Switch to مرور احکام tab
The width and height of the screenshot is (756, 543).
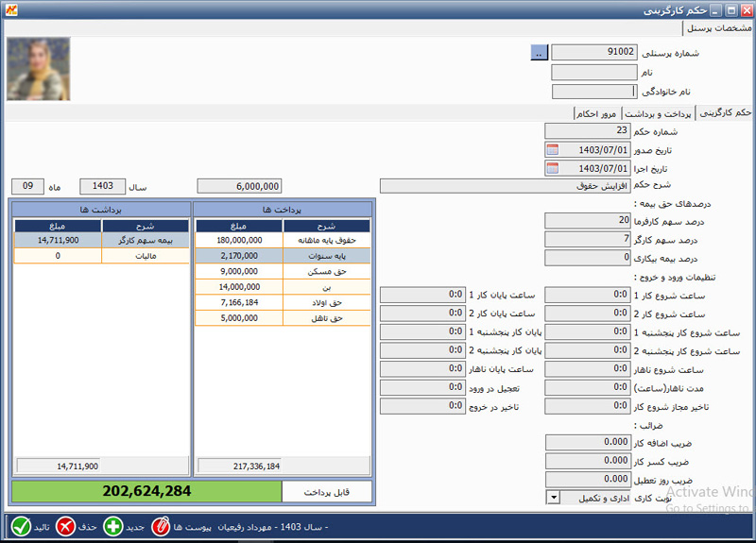pos(597,113)
